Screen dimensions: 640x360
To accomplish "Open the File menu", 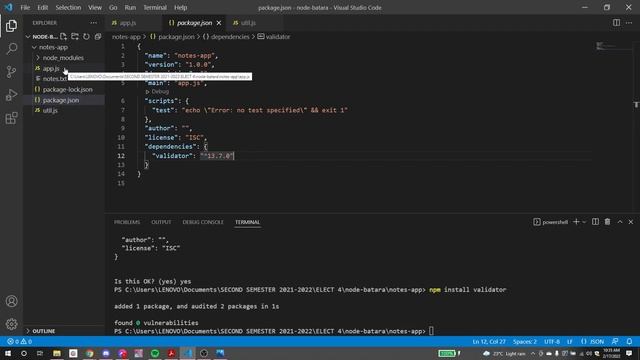I will pos(25,7).
